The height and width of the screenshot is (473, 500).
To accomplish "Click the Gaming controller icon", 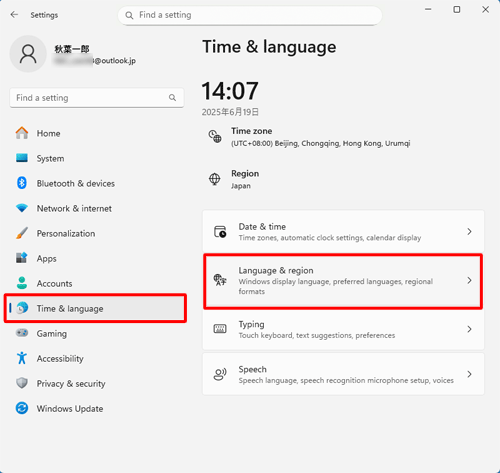I will [x=22, y=333].
